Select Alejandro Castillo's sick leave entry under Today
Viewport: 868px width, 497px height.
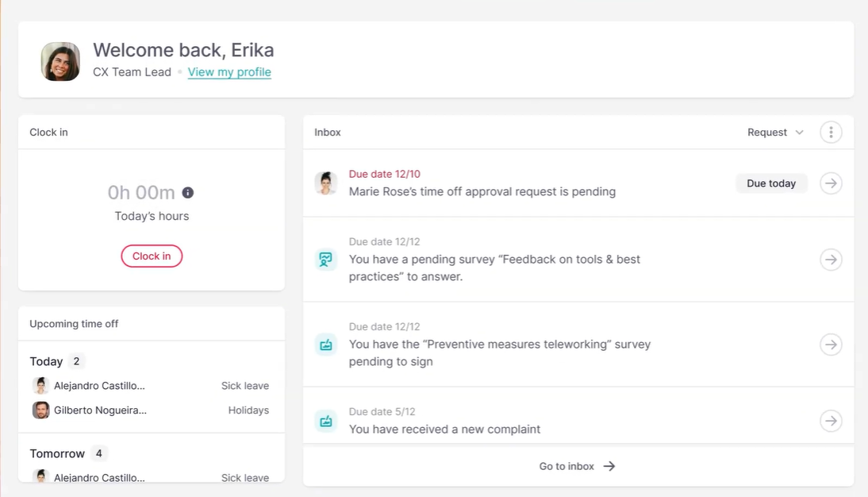pos(151,386)
